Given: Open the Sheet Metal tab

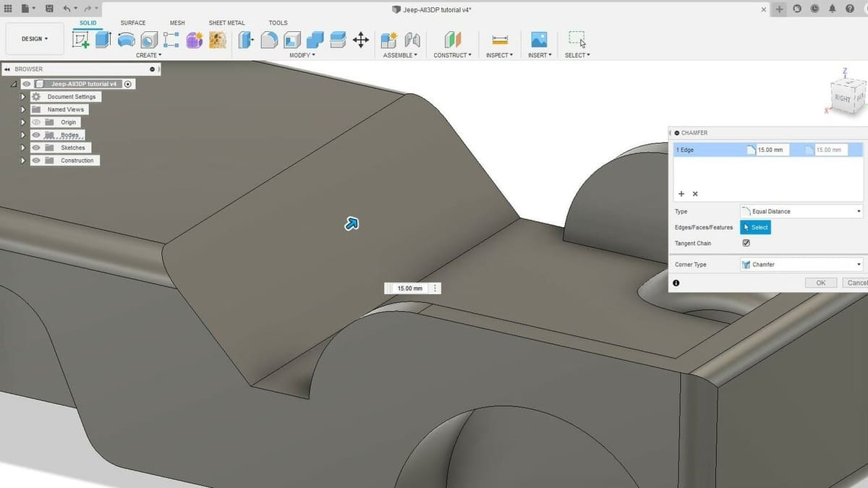Looking at the screenshot, I should click(226, 23).
